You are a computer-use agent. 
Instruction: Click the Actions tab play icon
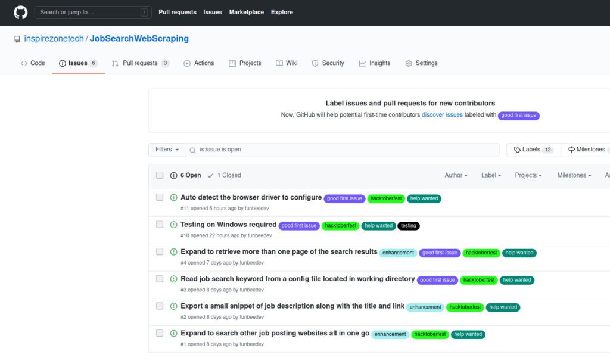point(187,63)
